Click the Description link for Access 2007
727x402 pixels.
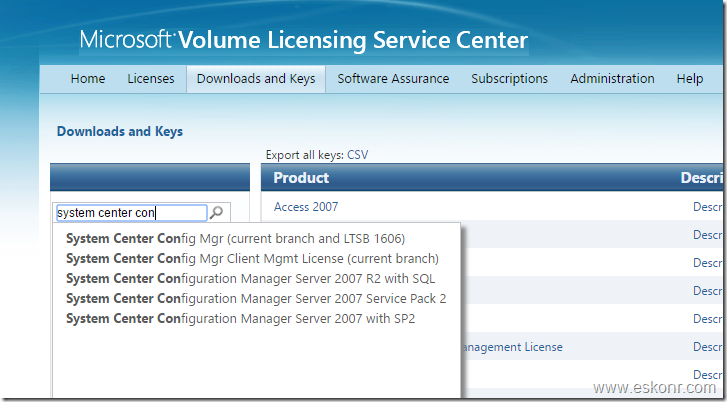tap(709, 207)
